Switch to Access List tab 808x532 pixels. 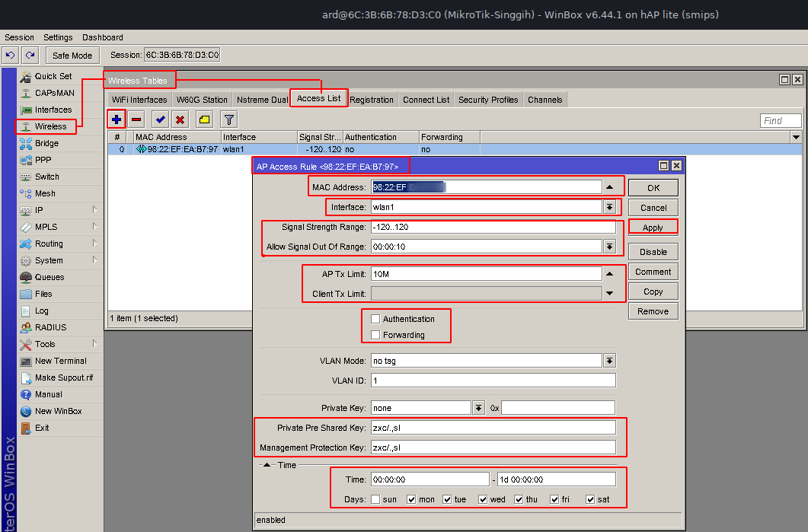318,98
